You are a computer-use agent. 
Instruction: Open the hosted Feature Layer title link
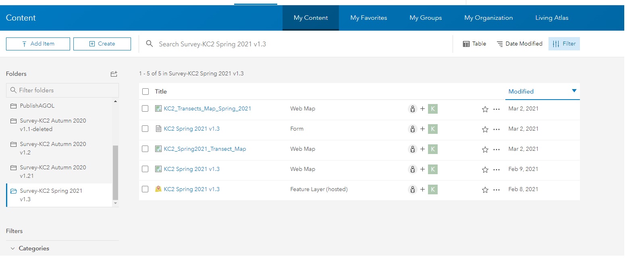pos(192,189)
